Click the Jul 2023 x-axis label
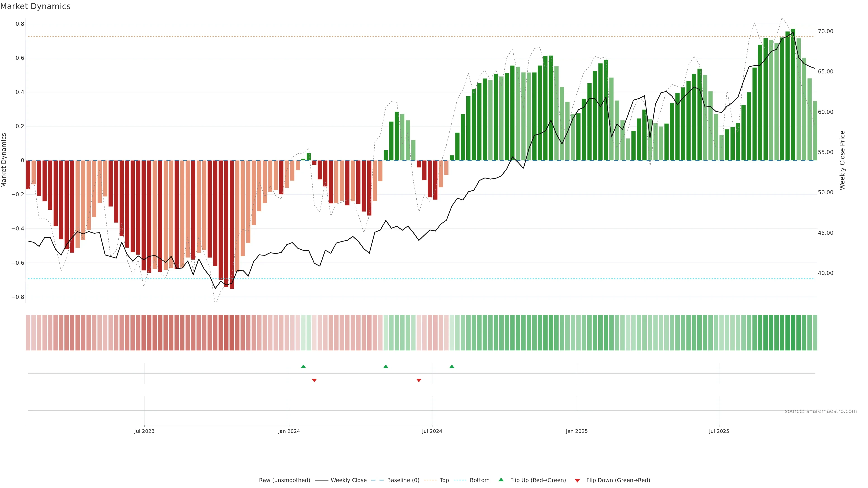 (x=144, y=431)
